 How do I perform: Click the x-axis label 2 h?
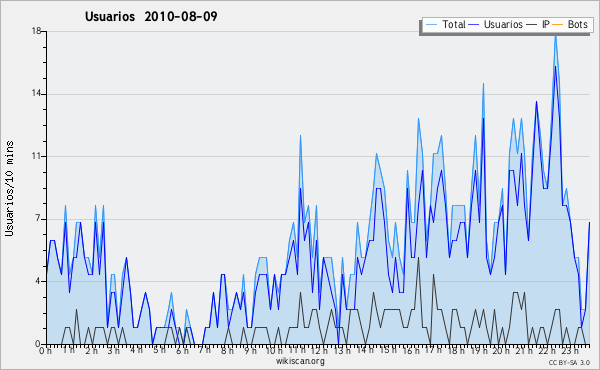pos(91,351)
